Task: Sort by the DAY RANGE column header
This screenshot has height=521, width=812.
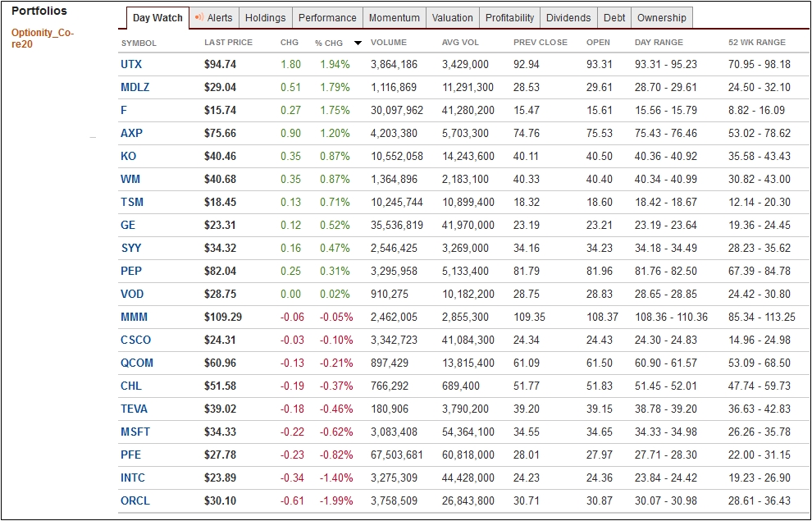Action: (659, 43)
